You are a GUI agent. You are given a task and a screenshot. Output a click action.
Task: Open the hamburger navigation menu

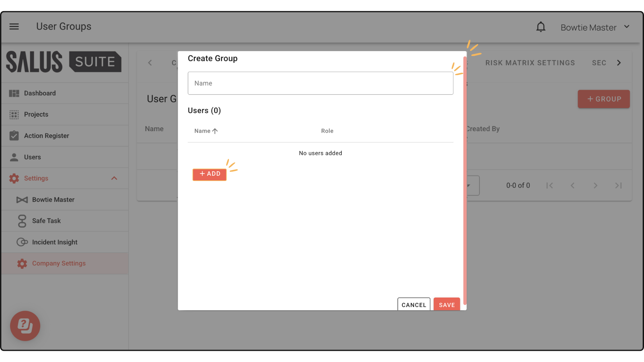(14, 26)
